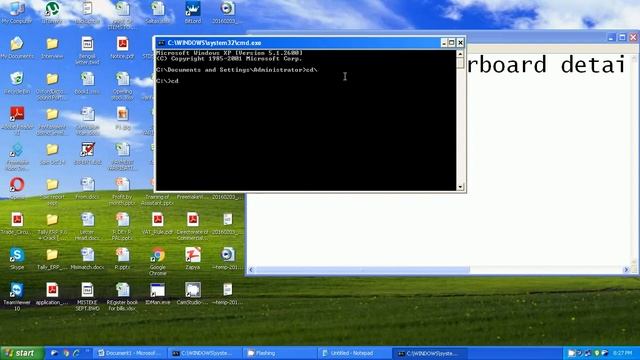Click Notepad horizontal scroll right arrow
Viewport: 640px width, 360px height.
click(x=627, y=269)
